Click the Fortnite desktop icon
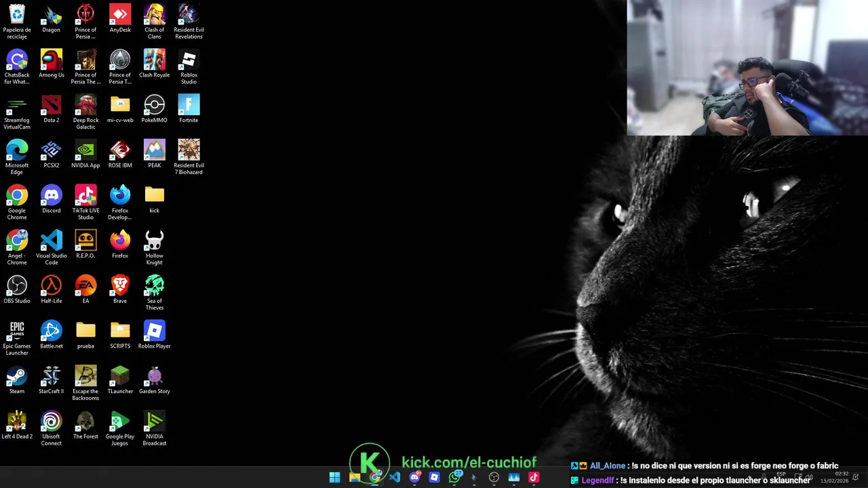This screenshot has height=488, width=868. pyautogui.click(x=189, y=109)
